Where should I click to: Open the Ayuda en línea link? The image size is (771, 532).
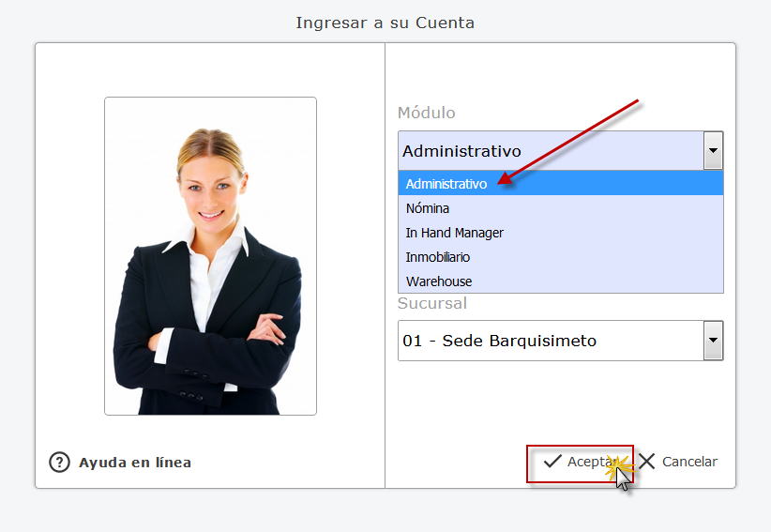[x=135, y=463]
